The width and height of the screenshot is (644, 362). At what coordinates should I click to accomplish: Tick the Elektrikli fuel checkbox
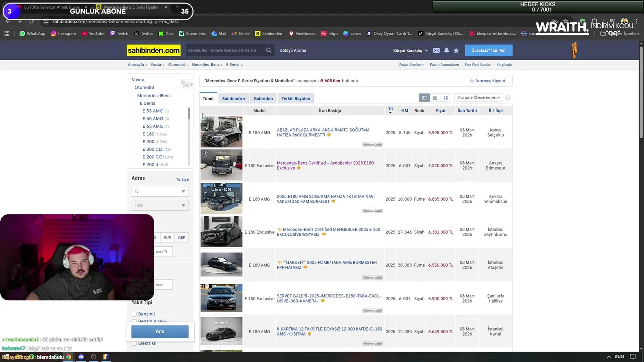[x=134, y=343]
